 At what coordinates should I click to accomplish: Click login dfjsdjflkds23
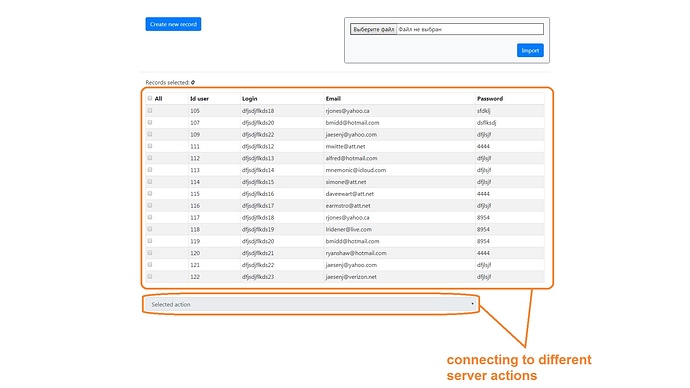click(258, 277)
